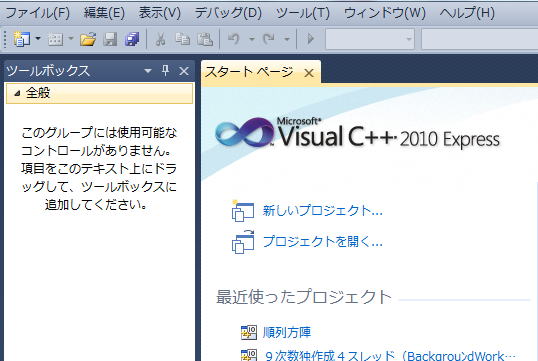The image size is (538, 361).
Task: Click the Start Debugging play icon
Action: (311, 38)
